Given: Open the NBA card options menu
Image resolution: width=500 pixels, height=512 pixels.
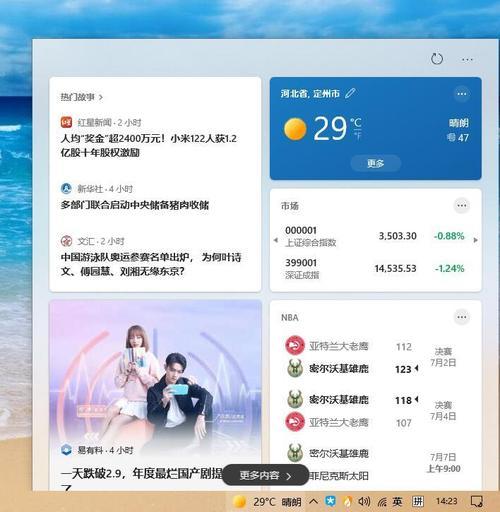Looking at the screenshot, I should click(x=462, y=317).
